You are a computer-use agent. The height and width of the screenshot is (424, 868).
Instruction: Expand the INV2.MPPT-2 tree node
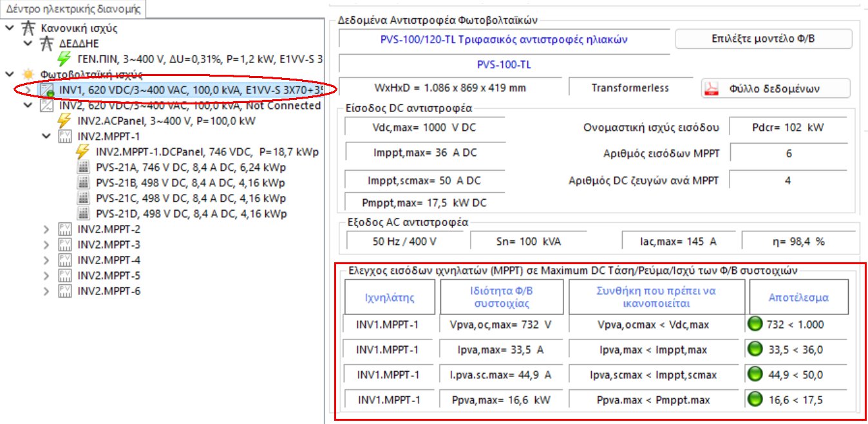46,229
